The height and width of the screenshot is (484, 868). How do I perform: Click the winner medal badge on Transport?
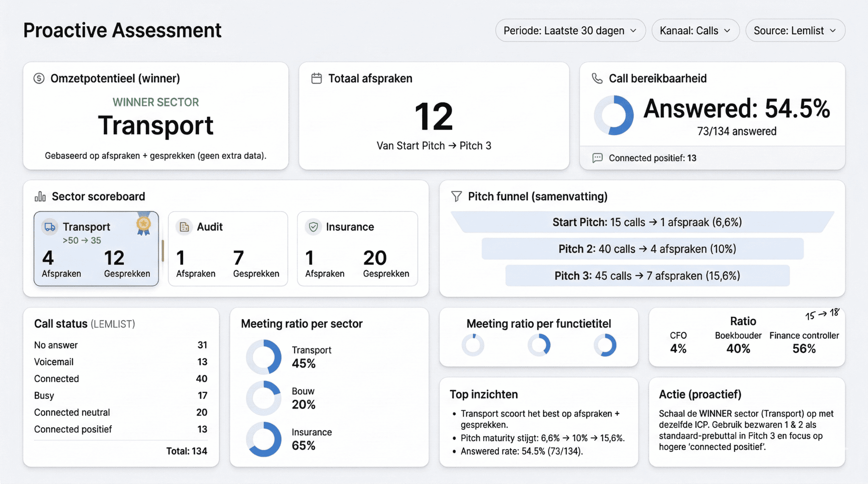[144, 224]
